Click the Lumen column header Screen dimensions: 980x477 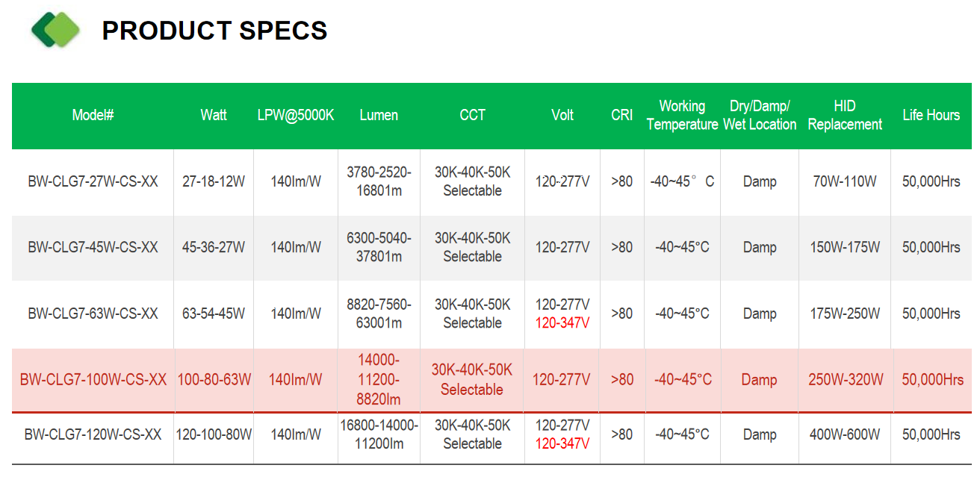379,115
